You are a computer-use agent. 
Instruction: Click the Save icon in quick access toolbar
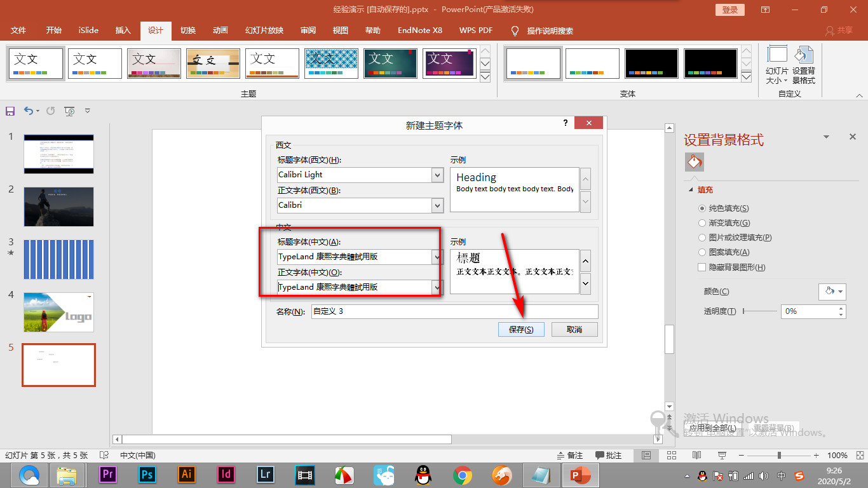point(10,111)
